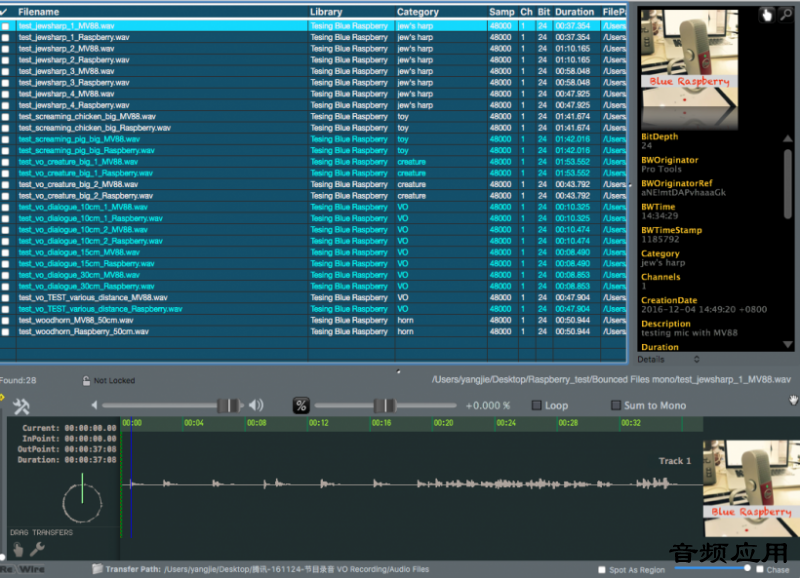Click the magnifier icon above metadata panel
The image size is (800, 578).
(x=786, y=15)
